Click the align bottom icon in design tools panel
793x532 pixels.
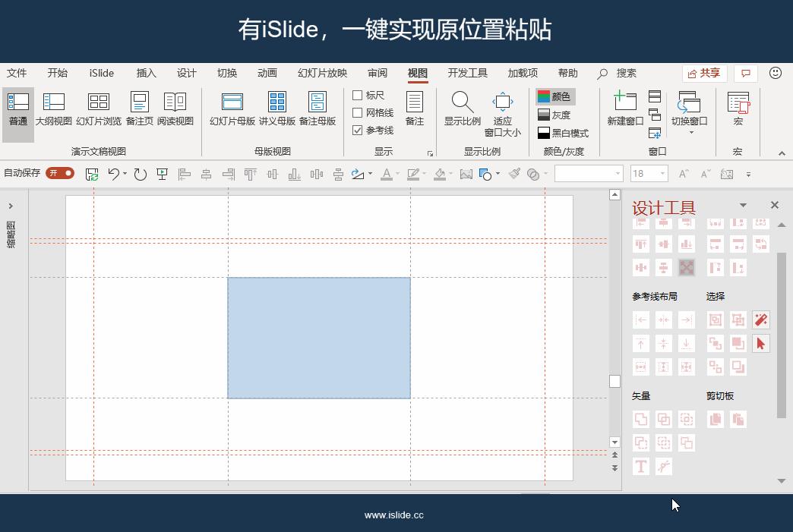pyautogui.click(x=687, y=244)
